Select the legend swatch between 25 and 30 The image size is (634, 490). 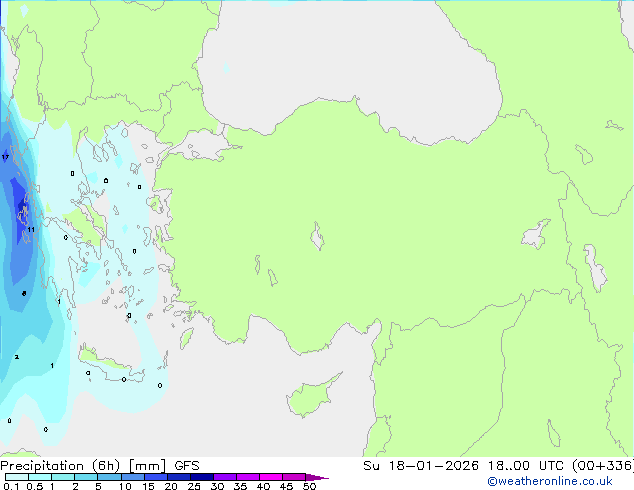202,477
